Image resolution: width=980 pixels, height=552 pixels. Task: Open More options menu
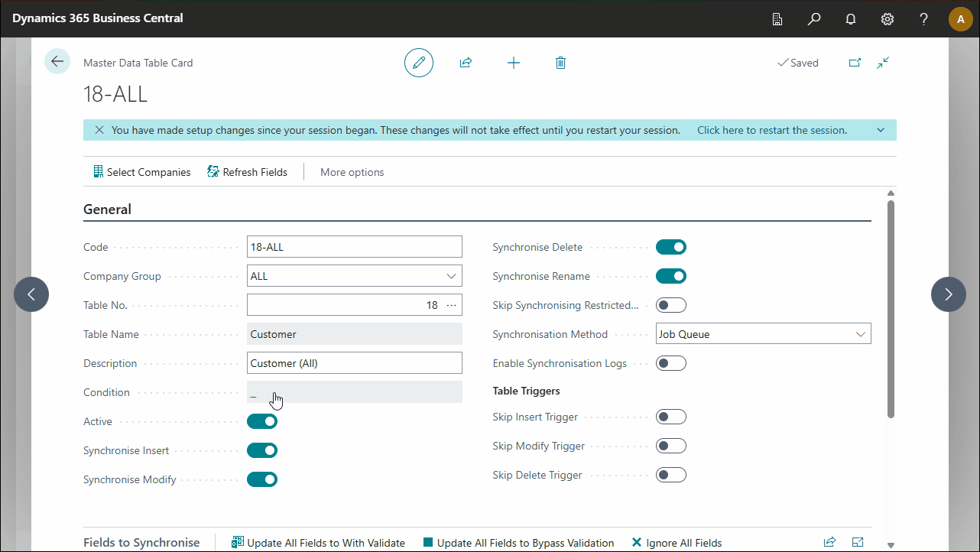(352, 172)
